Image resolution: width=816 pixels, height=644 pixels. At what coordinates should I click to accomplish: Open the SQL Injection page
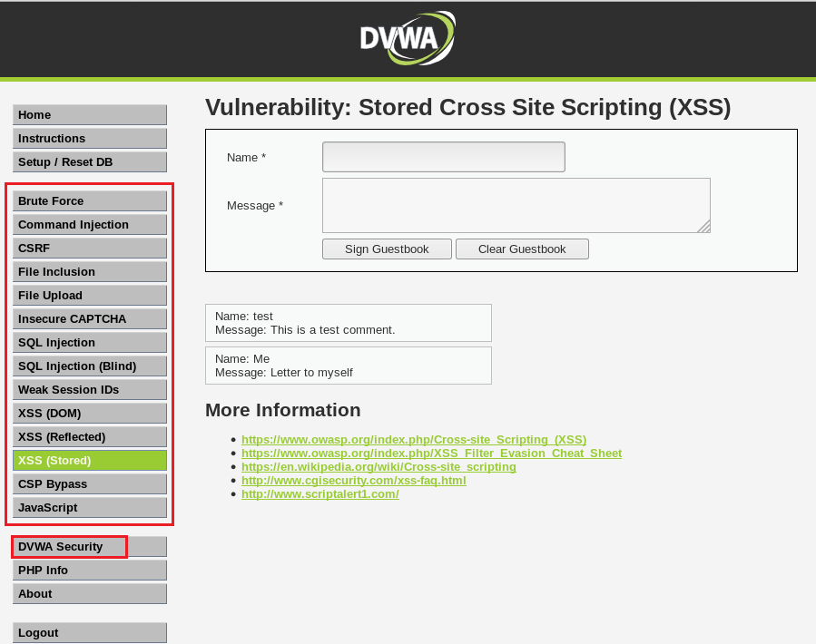pyautogui.click(x=90, y=342)
